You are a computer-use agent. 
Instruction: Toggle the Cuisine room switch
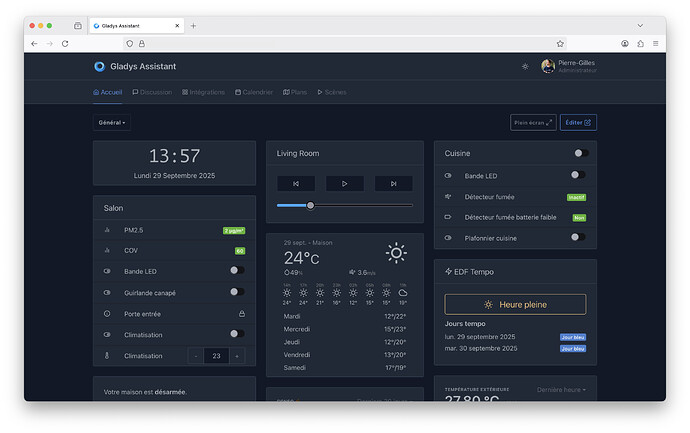click(579, 153)
